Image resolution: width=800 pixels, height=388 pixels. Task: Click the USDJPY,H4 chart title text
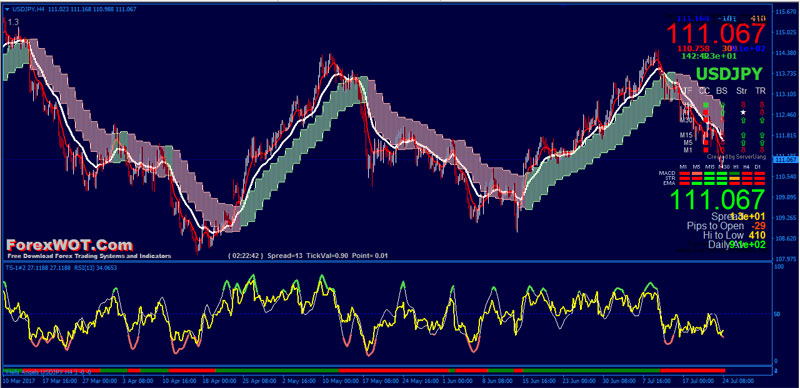point(29,9)
